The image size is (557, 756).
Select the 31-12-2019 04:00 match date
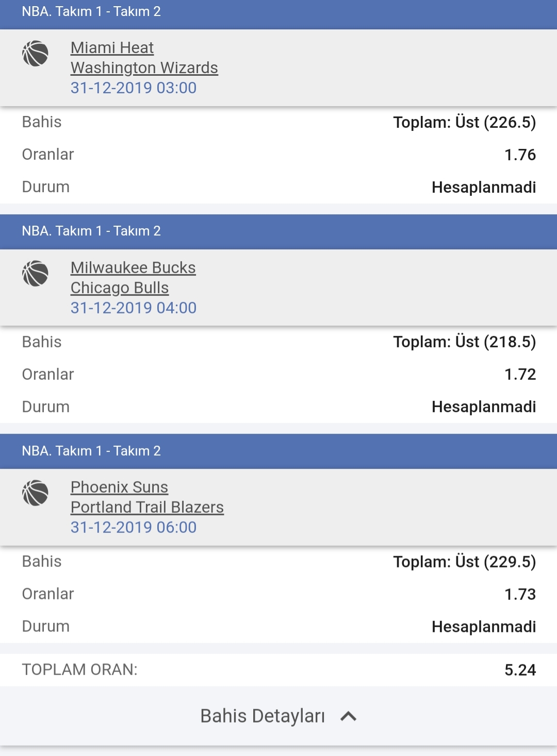point(134,308)
